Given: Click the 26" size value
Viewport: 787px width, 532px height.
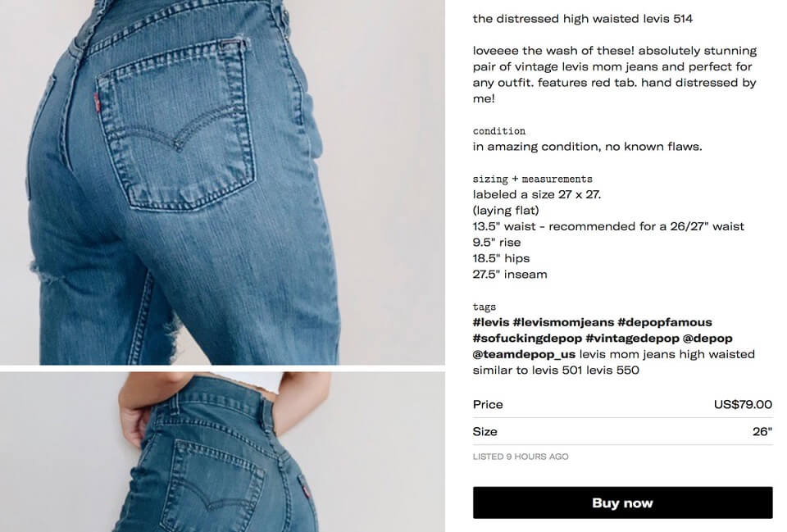Looking at the screenshot, I should pos(762,432).
